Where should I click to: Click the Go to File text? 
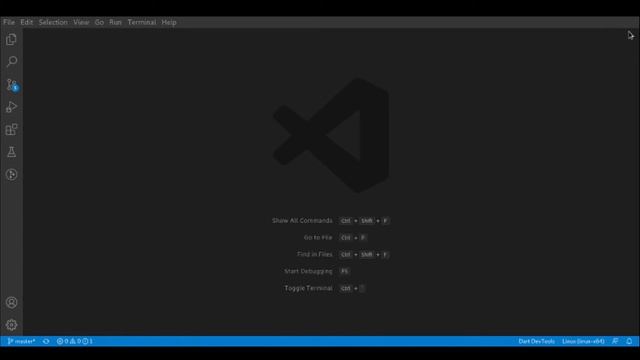pos(318,237)
